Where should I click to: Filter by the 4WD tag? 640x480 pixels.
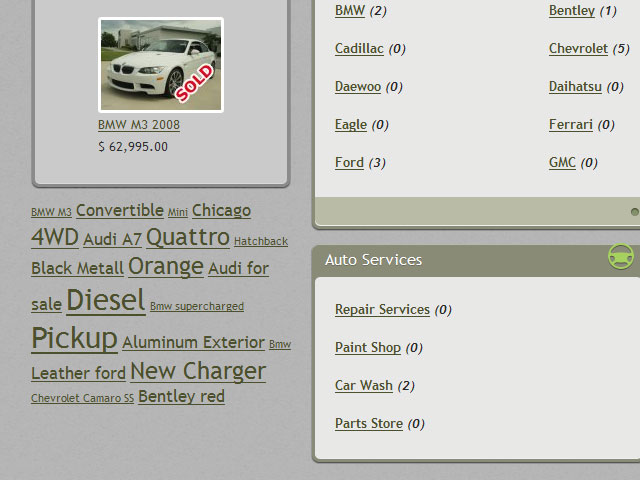click(x=55, y=237)
